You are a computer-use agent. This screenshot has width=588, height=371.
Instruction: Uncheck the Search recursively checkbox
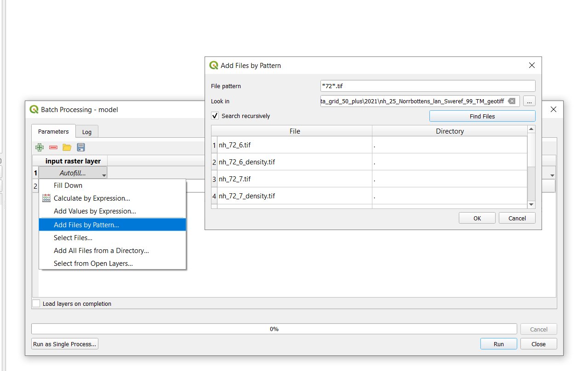(215, 116)
